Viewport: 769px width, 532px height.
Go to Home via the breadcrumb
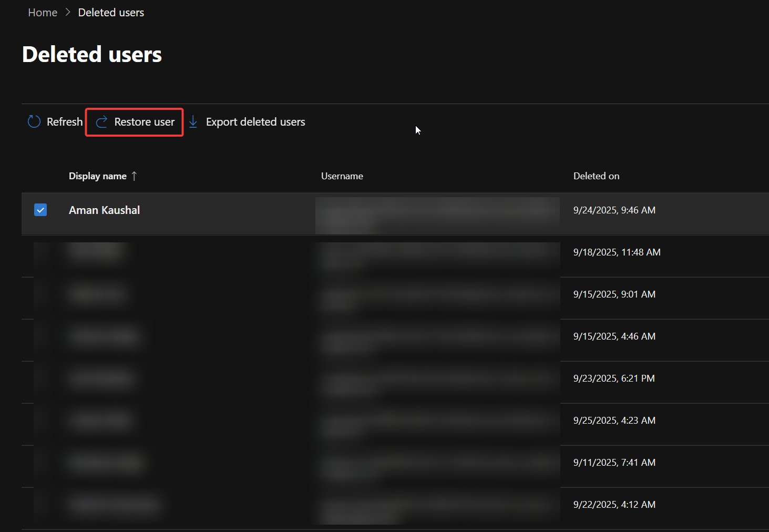pyautogui.click(x=43, y=13)
